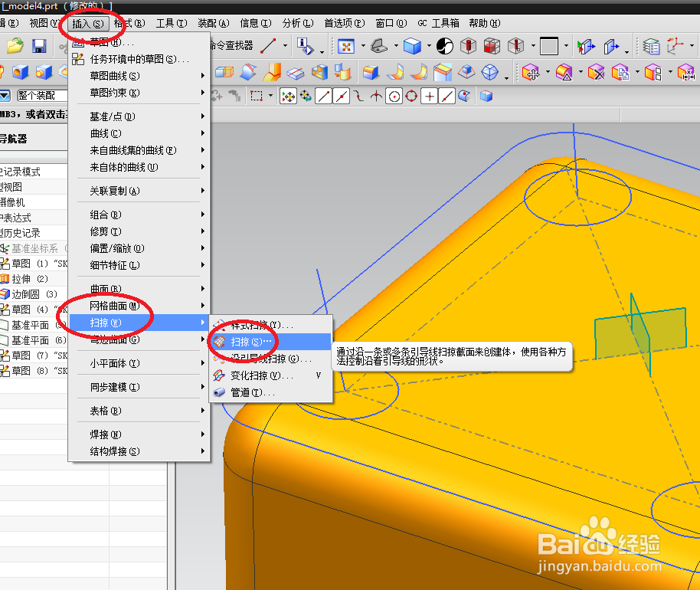Select 边倒圆 (3) in the part navigator
The image size is (700, 590).
coord(34,294)
